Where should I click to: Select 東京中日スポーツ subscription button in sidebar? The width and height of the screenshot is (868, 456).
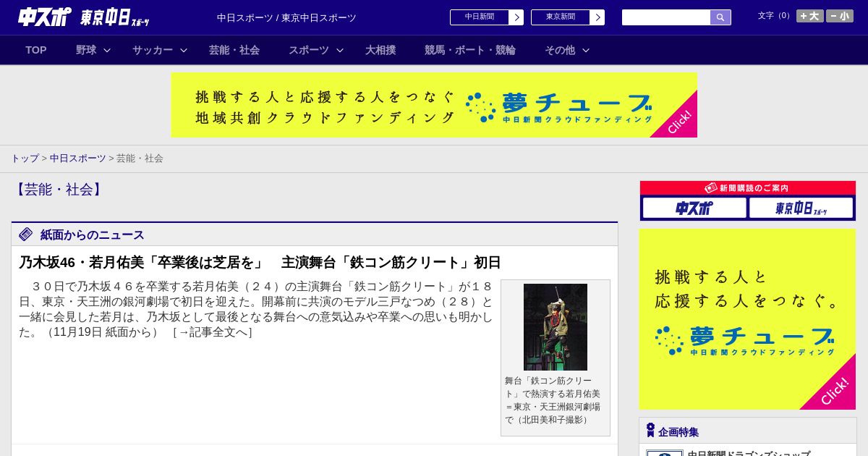pyautogui.click(x=801, y=208)
